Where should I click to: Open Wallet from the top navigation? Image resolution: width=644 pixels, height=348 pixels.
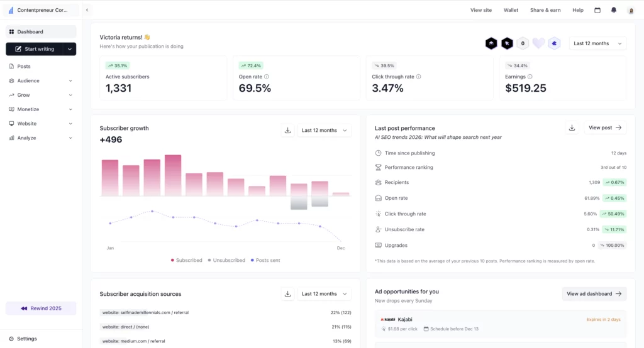511,10
